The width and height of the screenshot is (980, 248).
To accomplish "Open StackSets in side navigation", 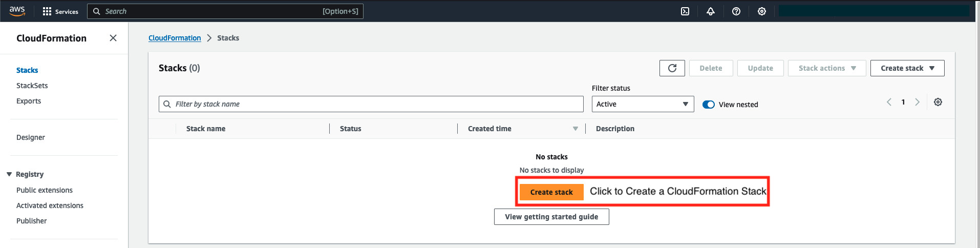I will tap(32, 86).
